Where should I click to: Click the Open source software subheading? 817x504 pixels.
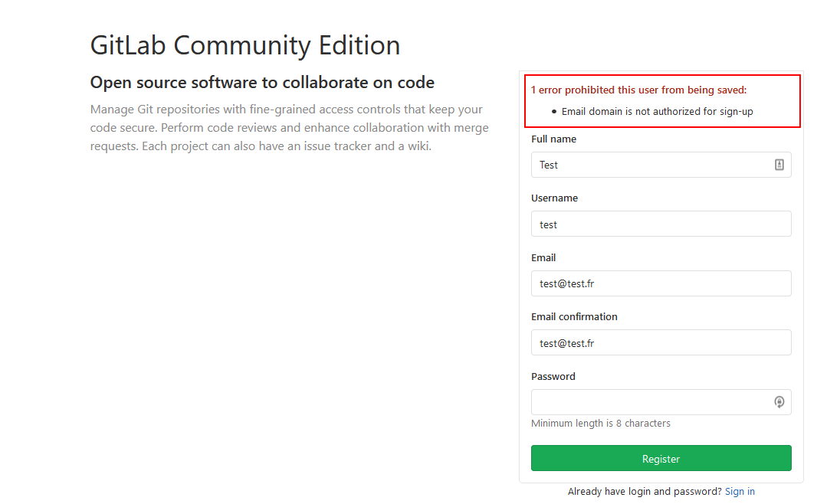coord(262,83)
